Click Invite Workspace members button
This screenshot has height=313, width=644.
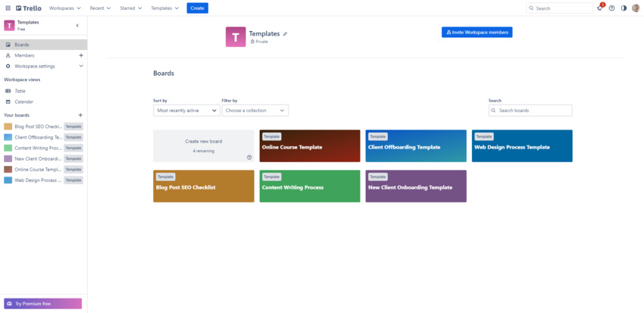point(477,32)
